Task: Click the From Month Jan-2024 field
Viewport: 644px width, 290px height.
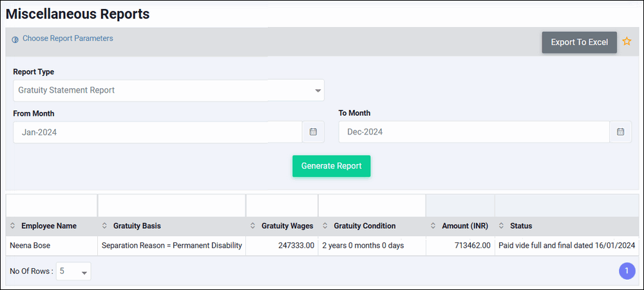Action: [x=158, y=132]
